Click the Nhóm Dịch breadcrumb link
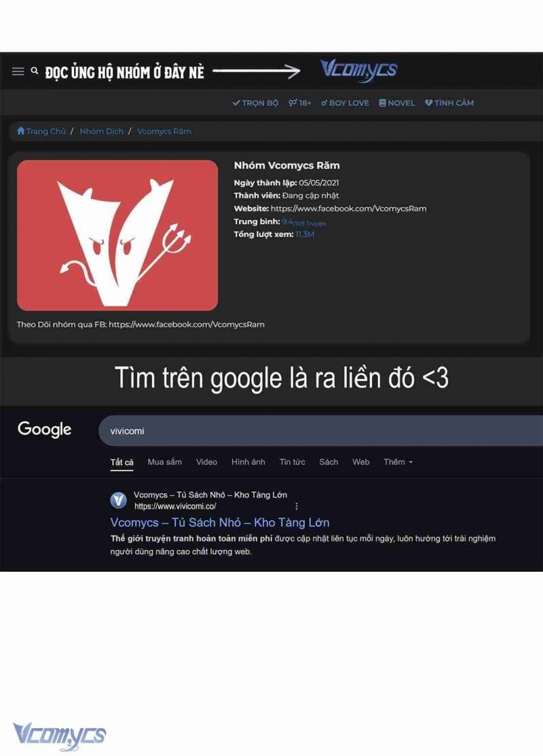This screenshot has height=756, width=543. 102,131
